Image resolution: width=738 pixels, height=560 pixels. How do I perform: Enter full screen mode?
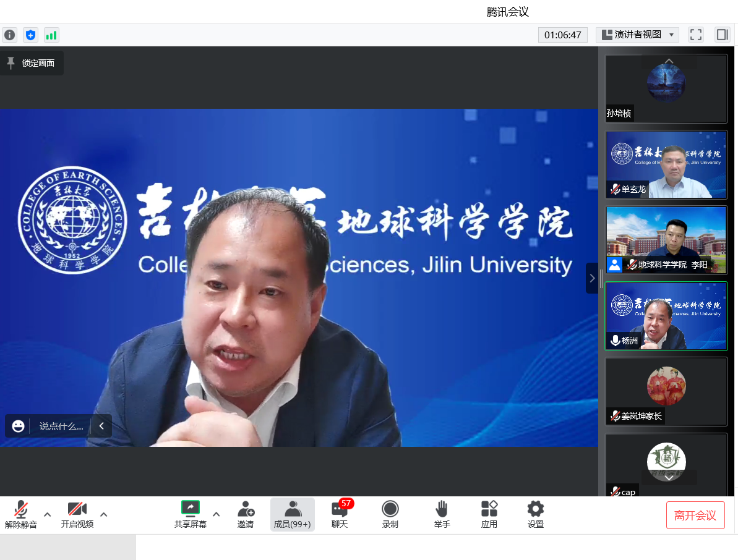[696, 35]
